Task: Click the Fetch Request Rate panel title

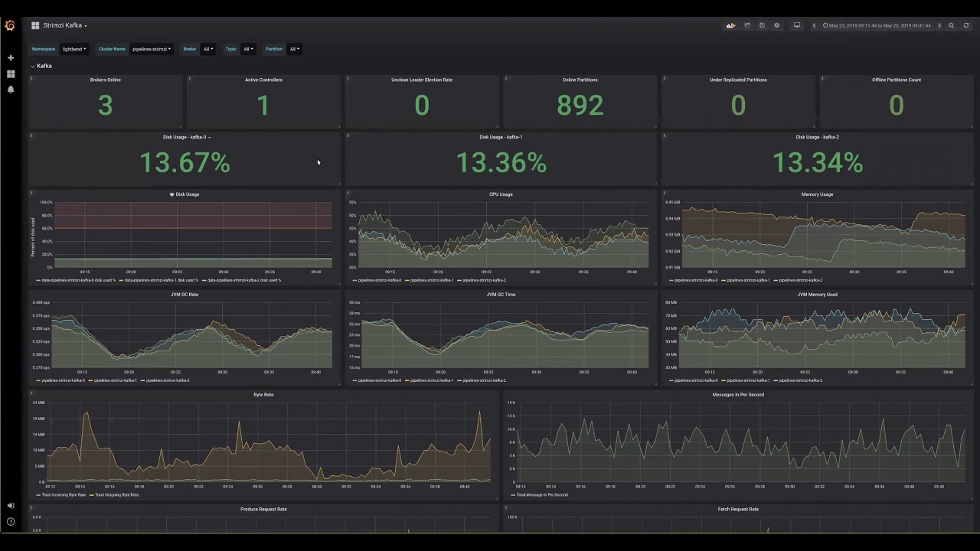Action: (738, 509)
